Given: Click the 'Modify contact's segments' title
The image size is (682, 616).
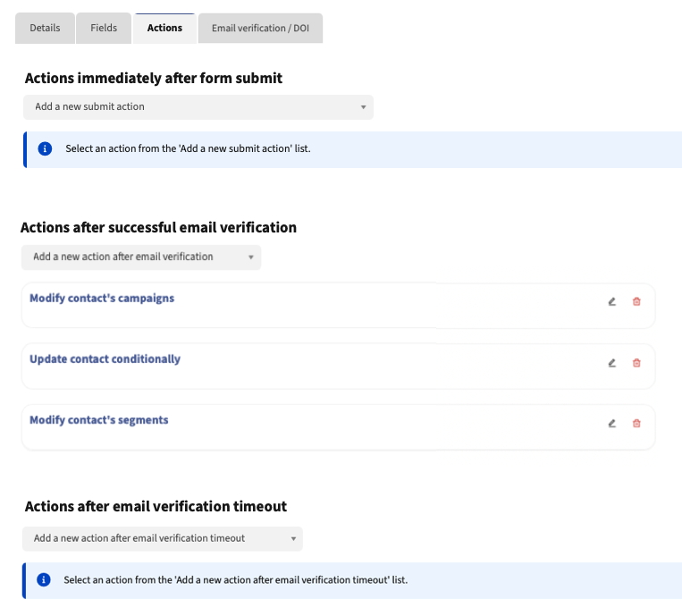Looking at the screenshot, I should 98,420.
